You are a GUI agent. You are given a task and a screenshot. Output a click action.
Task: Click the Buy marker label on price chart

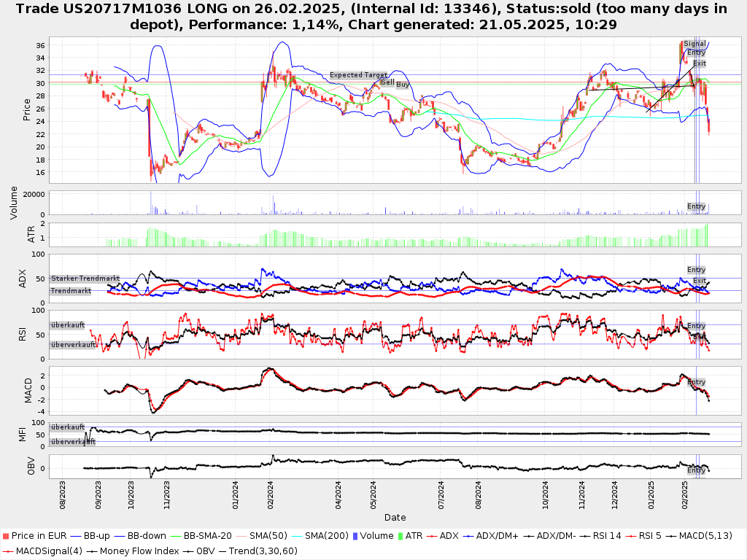pyautogui.click(x=403, y=85)
